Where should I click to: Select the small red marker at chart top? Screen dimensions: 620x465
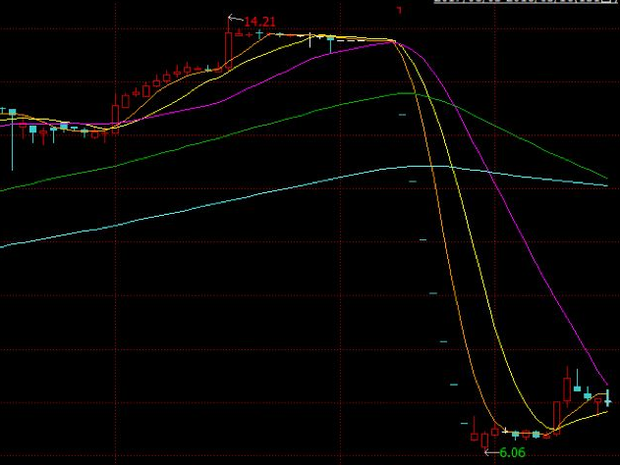pos(399,11)
